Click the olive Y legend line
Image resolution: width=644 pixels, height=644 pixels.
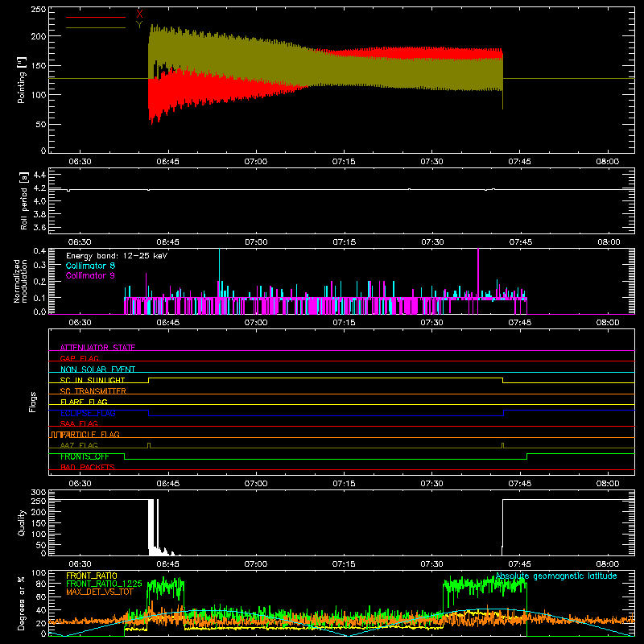(x=96, y=27)
